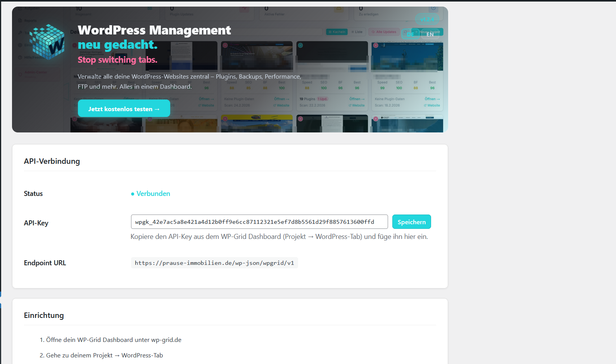Viewport: 616px width, 364px height.
Task: Click the neu gedacht. turquoise heading
Action: tap(117, 45)
